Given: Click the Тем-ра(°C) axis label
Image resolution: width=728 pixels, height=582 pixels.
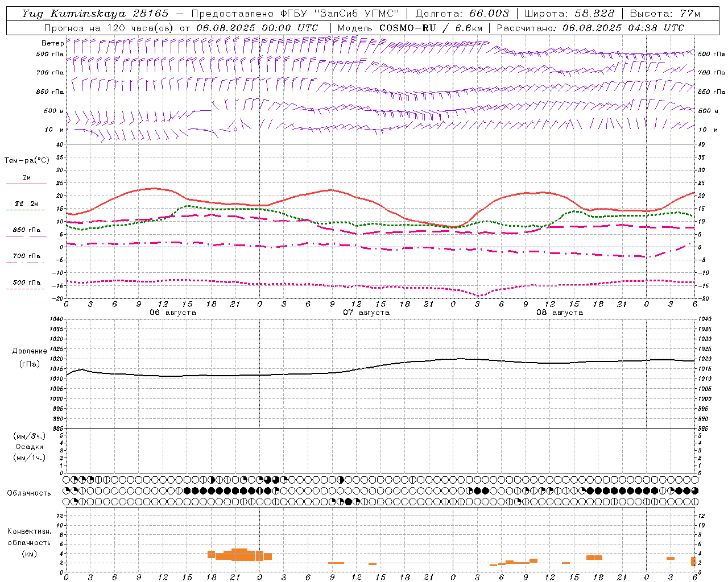Looking at the screenshot, I should click(27, 160).
